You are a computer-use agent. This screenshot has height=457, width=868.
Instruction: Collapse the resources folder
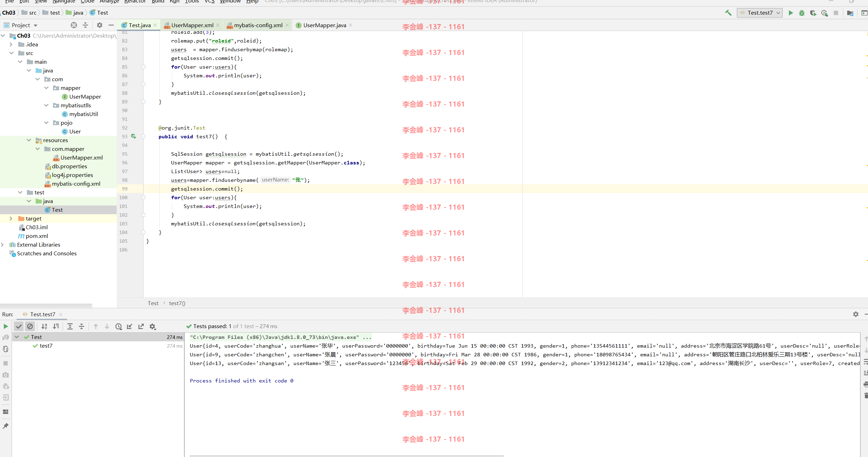(x=29, y=140)
